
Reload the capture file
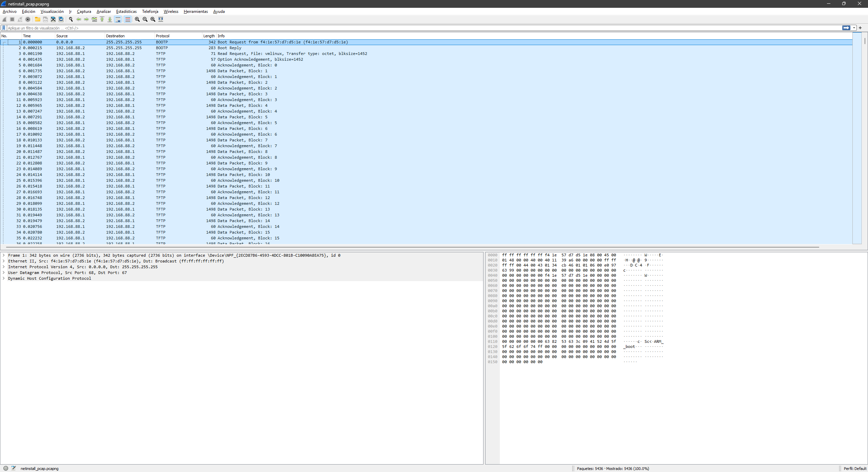(x=61, y=19)
